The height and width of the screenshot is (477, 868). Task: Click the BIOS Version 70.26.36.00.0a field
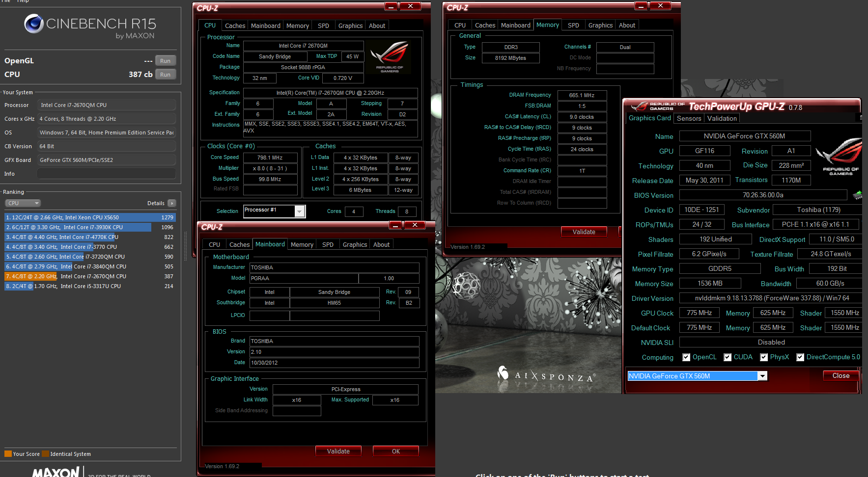(763, 195)
